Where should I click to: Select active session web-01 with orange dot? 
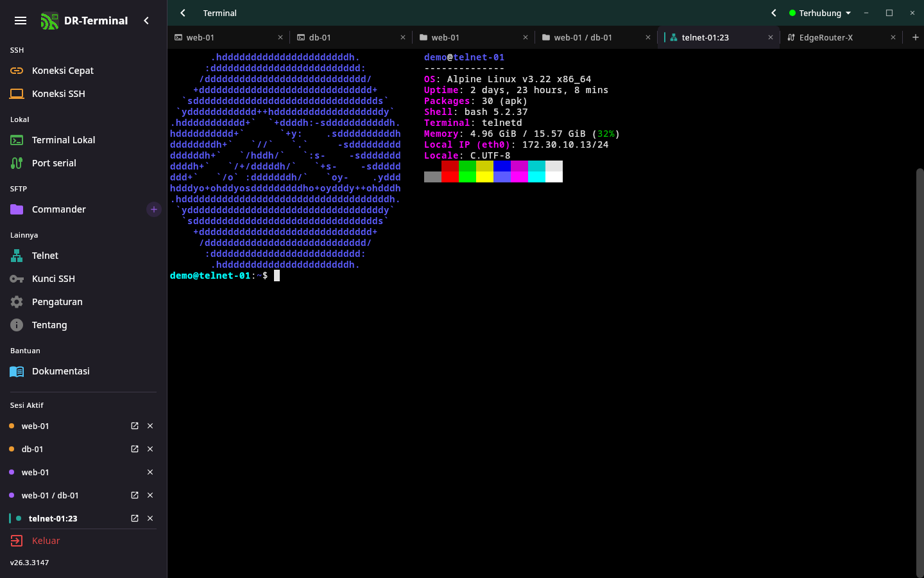pyautogui.click(x=64, y=426)
